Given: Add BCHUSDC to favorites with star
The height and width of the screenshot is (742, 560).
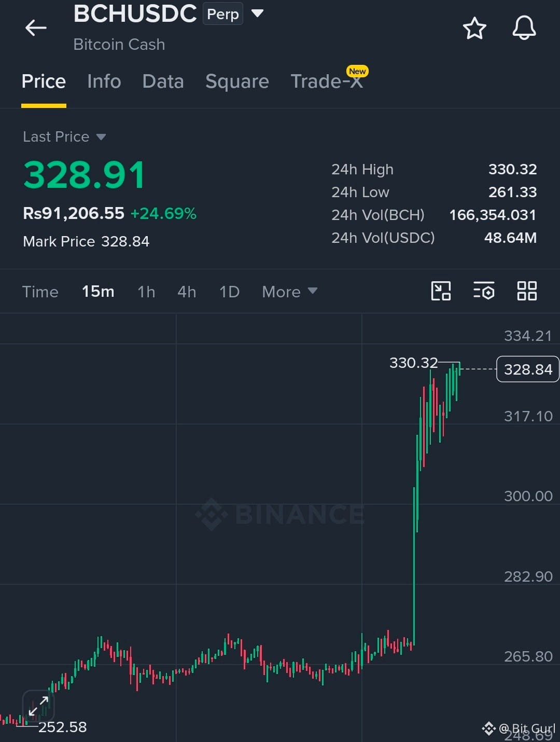Looking at the screenshot, I should click(x=474, y=28).
